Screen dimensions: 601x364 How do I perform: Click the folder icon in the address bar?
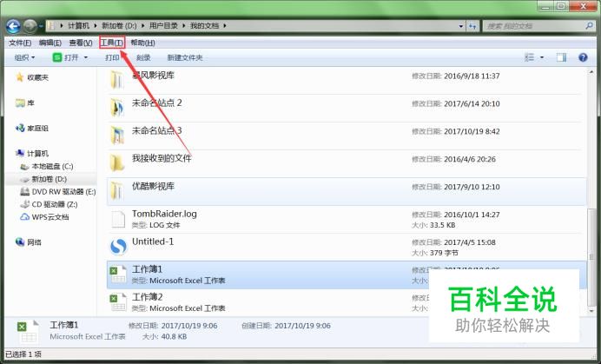tap(50, 26)
